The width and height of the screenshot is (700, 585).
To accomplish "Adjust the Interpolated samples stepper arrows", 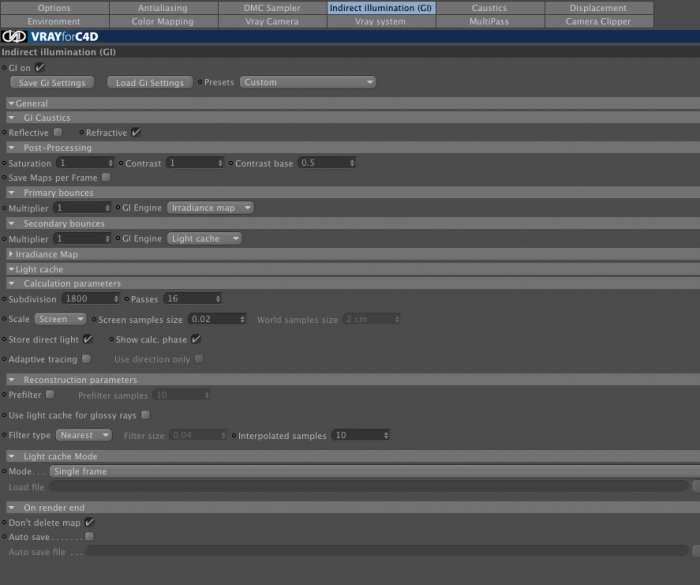I will click(x=386, y=435).
